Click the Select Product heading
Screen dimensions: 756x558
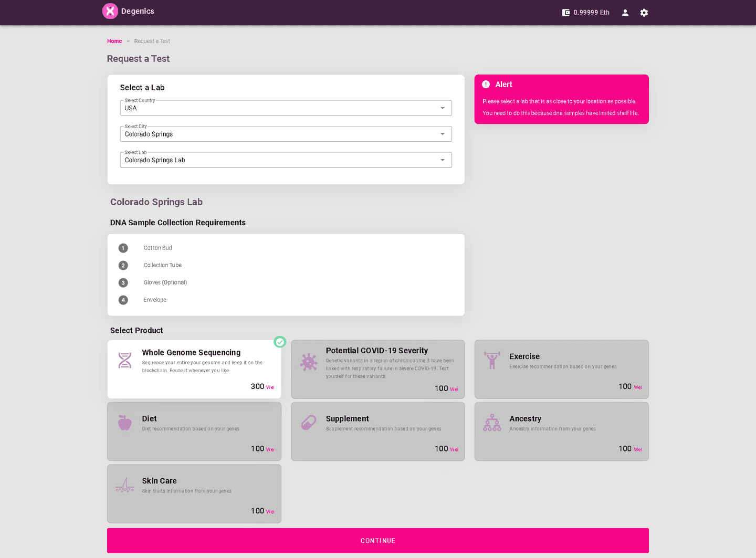click(136, 331)
